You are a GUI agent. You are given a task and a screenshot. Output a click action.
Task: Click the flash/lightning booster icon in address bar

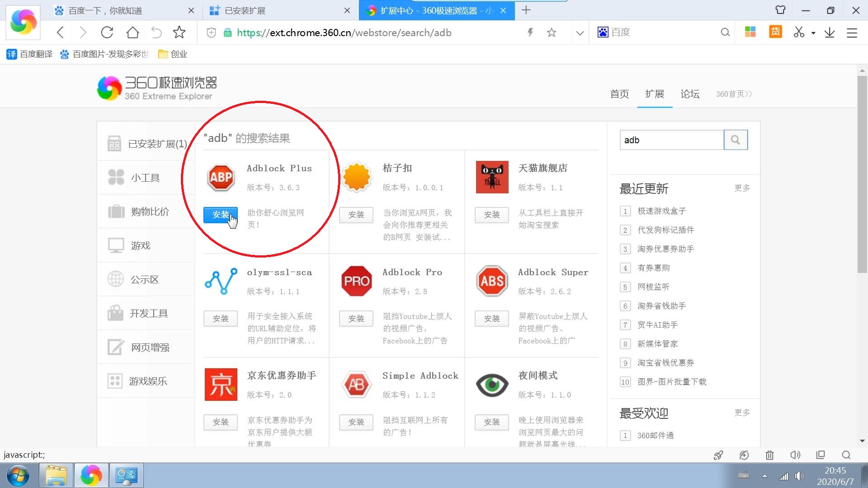(530, 32)
